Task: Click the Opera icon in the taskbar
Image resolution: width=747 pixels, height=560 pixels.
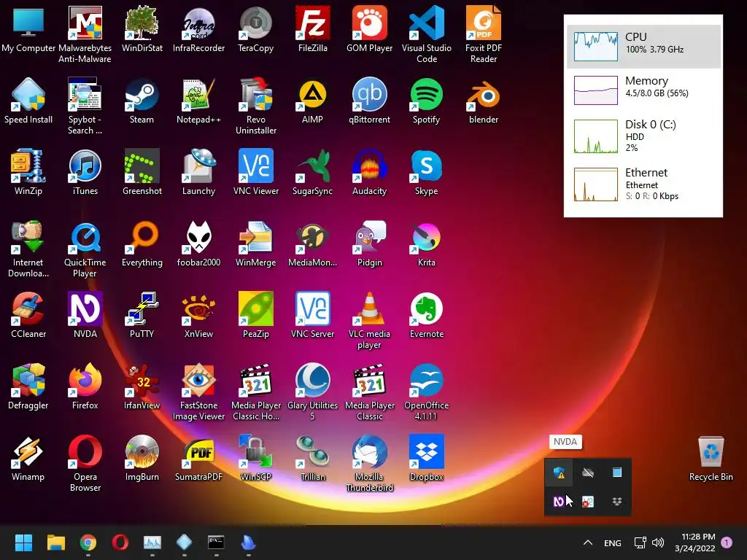Action: pyautogui.click(x=120, y=542)
